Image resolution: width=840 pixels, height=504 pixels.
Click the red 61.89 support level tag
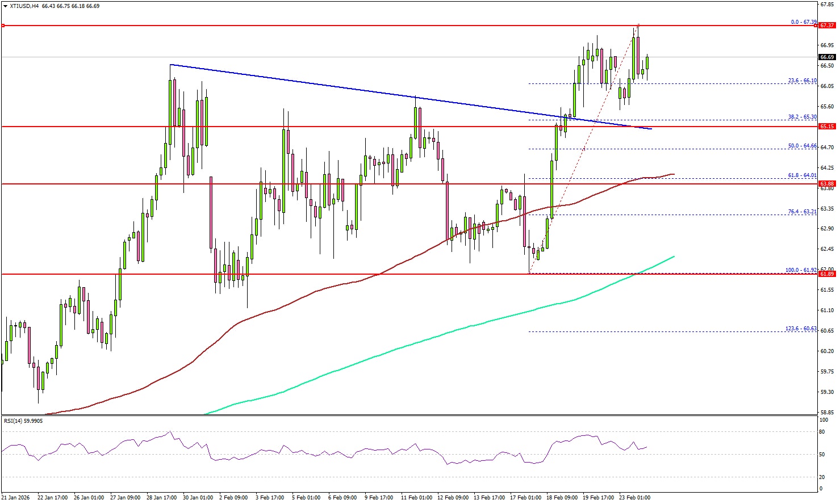(827, 274)
